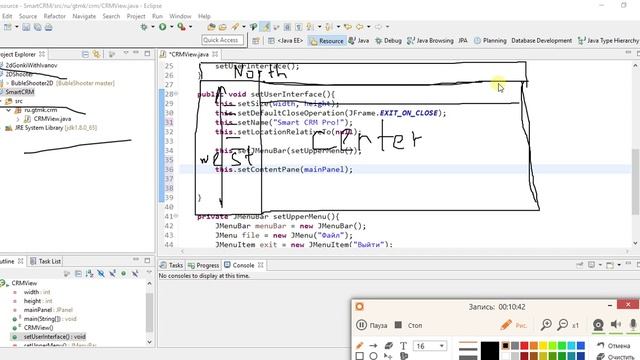The image size is (640, 360).
Task: Run the program with green Run icon
Action: pos(162,27)
